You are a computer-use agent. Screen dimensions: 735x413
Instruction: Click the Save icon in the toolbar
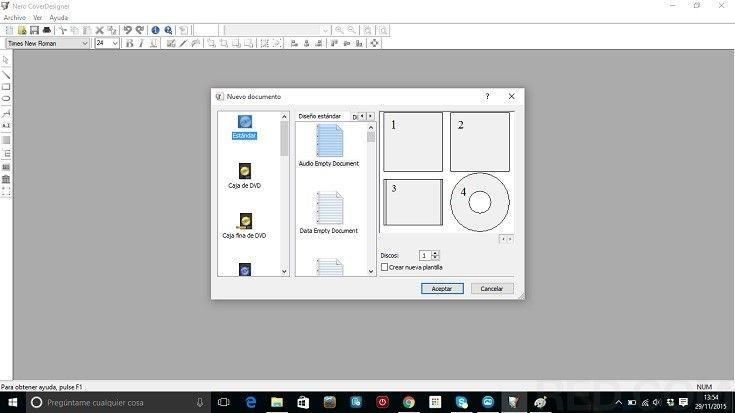coord(33,31)
